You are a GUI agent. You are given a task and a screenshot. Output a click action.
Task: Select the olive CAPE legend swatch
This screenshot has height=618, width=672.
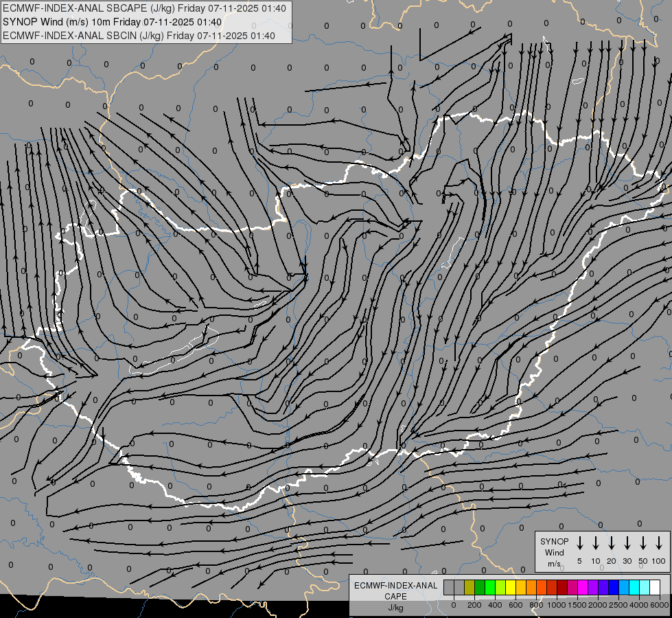pyautogui.click(x=470, y=587)
